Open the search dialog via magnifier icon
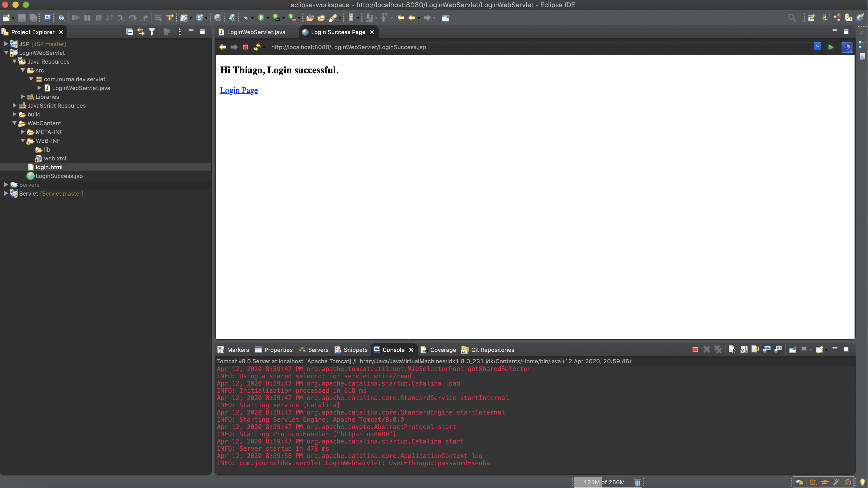Screen dimensions: 868x488 coord(792,18)
